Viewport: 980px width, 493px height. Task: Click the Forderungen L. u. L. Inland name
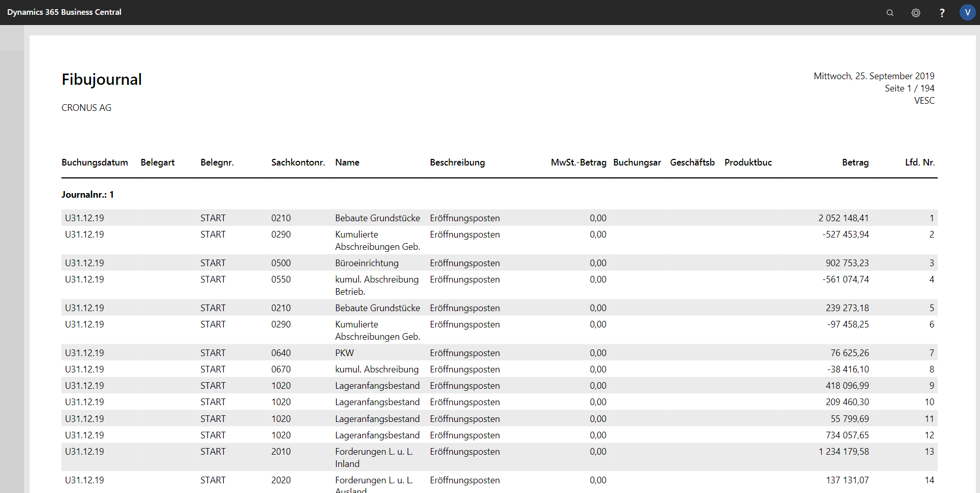[374, 458]
